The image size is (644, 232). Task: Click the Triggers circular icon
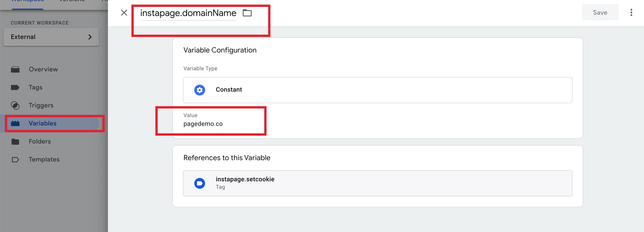pos(15,105)
